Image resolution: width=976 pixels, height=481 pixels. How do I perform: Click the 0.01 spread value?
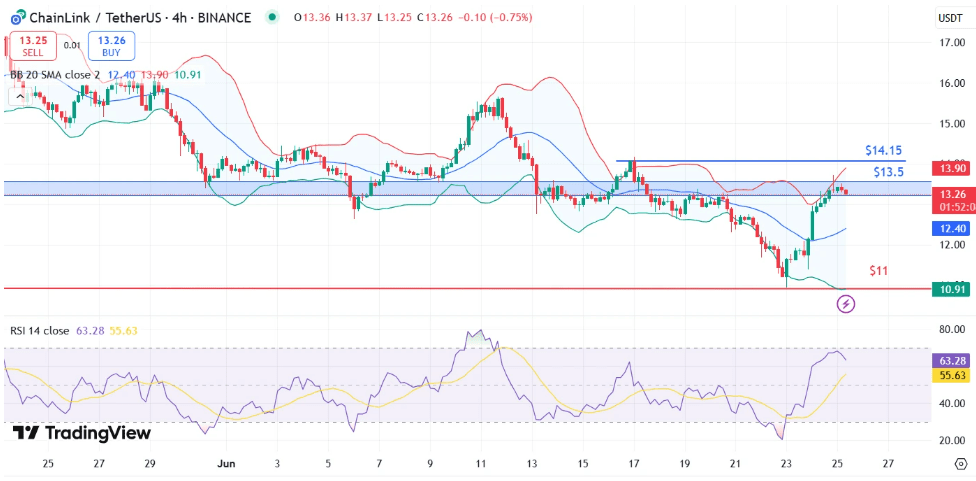click(72, 45)
